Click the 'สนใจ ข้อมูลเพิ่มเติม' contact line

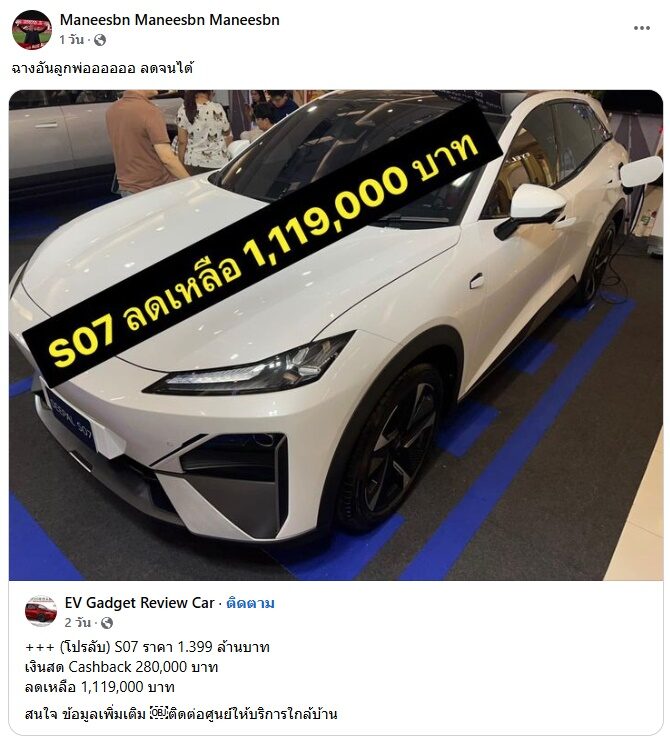(x=181, y=714)
